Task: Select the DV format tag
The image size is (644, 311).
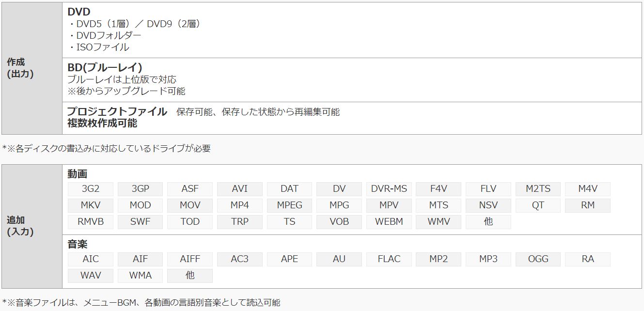Action: coord(339,189)
